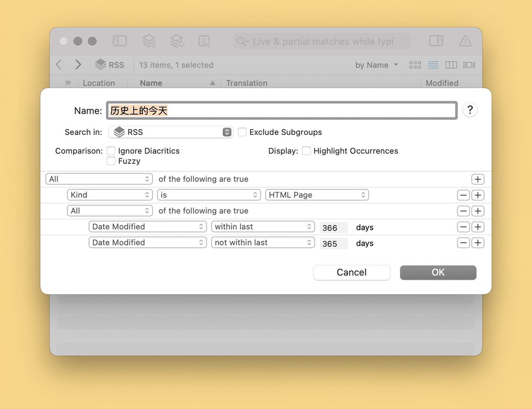This screenshot has height=409, width=532.
Task: Open the 'Search in' RSS dropdown
Action: [x=171, y=132]
